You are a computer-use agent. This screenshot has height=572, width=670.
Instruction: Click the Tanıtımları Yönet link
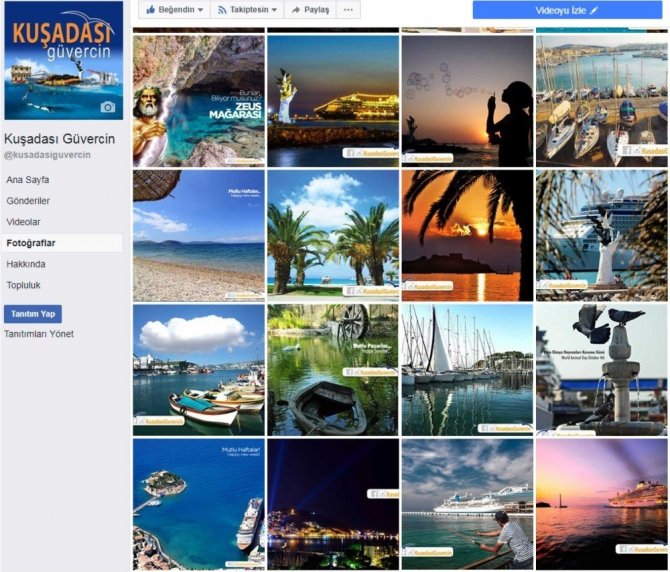click(39, 334)
